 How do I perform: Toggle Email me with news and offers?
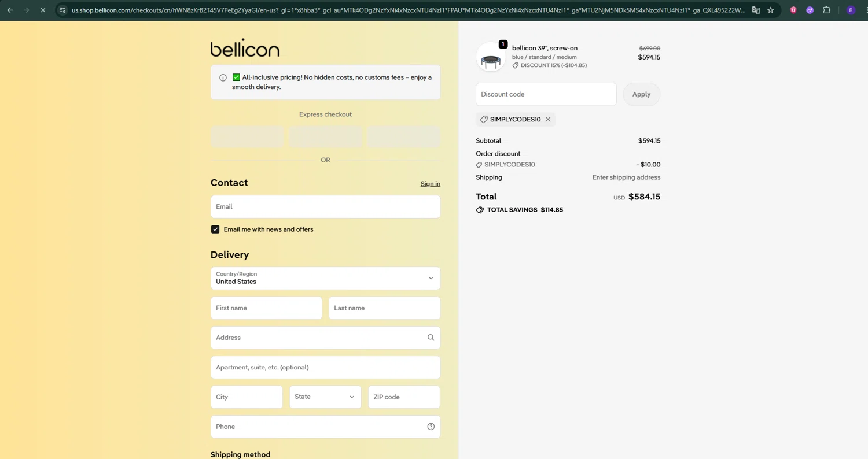215,229
